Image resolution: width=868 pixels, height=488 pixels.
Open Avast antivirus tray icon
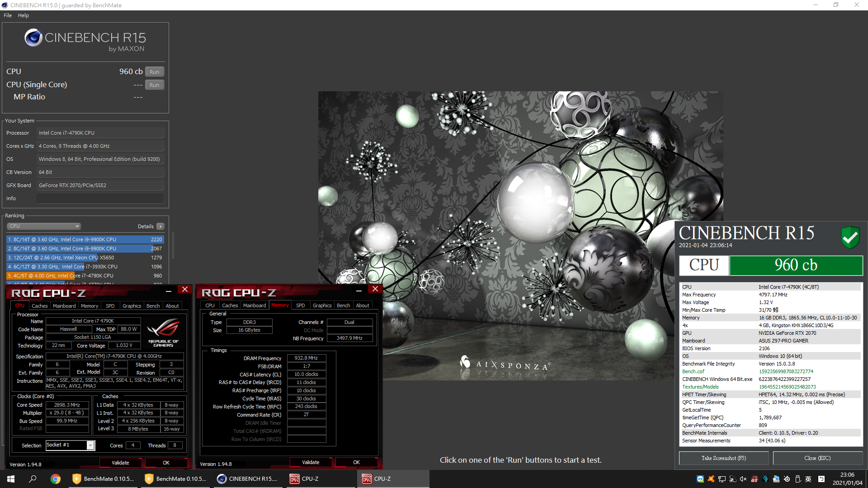711,479
